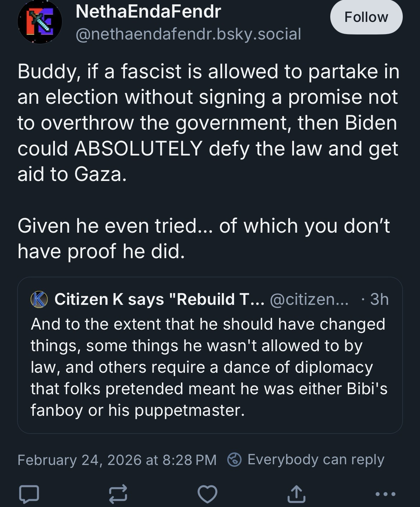Click the globe icon beside reply settings
Viewport: 420px width, 507px height.
click(234, 460)
